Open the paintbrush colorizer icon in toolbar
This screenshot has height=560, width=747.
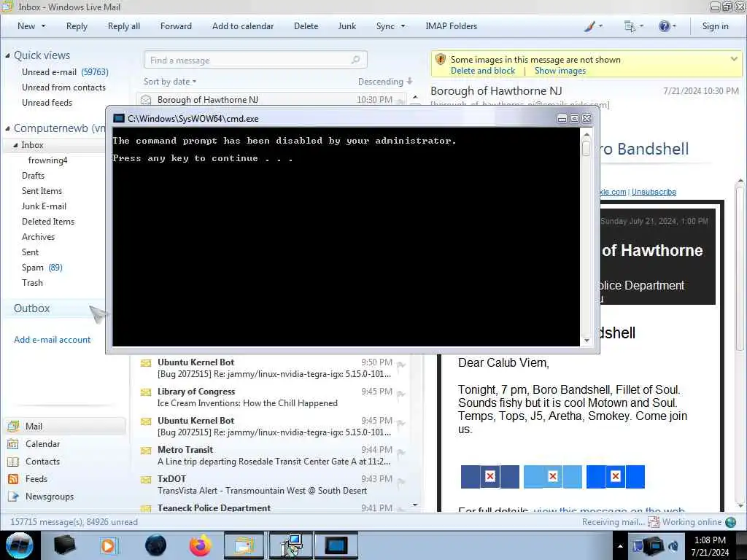click(x=589, y=27)
